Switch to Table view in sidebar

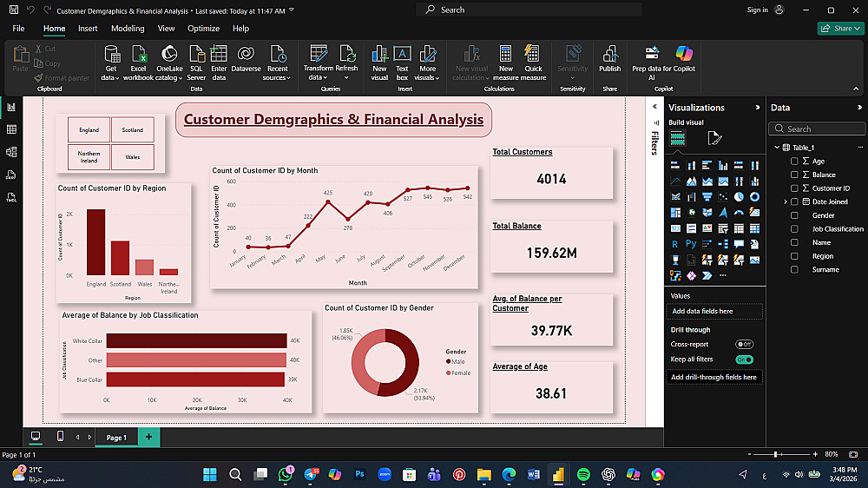click(x=11, y=129)
